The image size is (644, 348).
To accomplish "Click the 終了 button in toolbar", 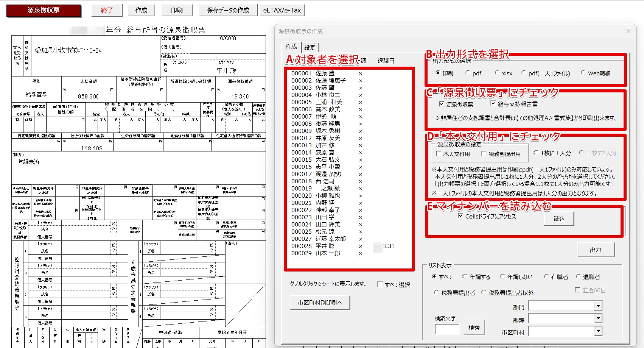I will (x=107, y=10).
